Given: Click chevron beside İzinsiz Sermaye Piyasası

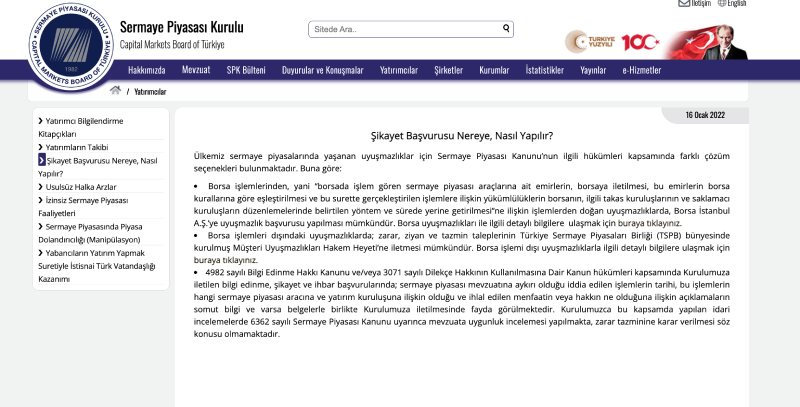Looking at the screenshot, I should (41, 200).
